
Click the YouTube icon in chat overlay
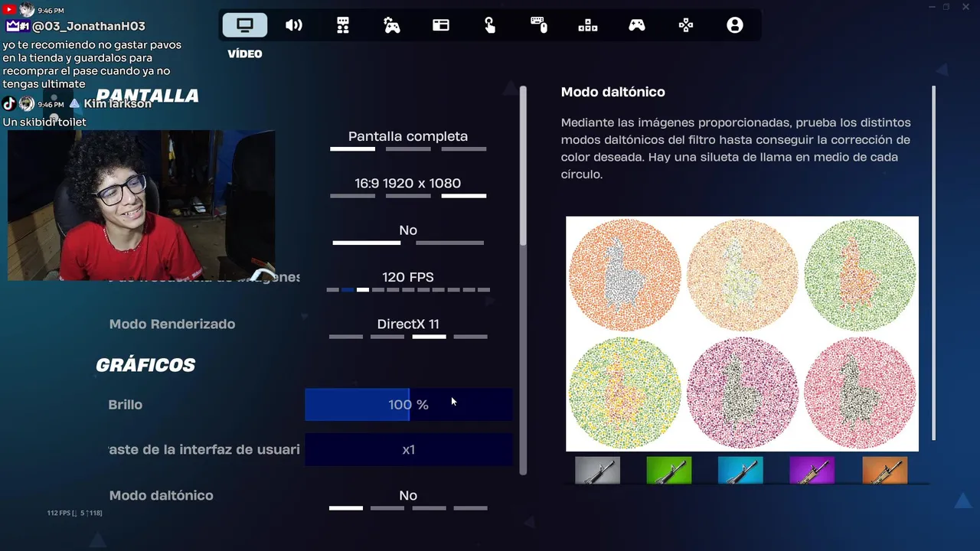pyautogui.click(x=8, y=10)
